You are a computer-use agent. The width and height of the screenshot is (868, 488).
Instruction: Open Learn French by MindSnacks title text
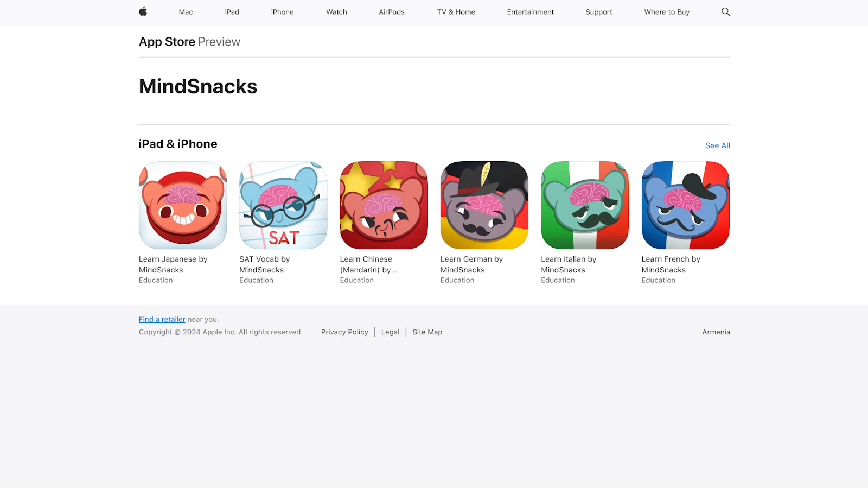671,264
